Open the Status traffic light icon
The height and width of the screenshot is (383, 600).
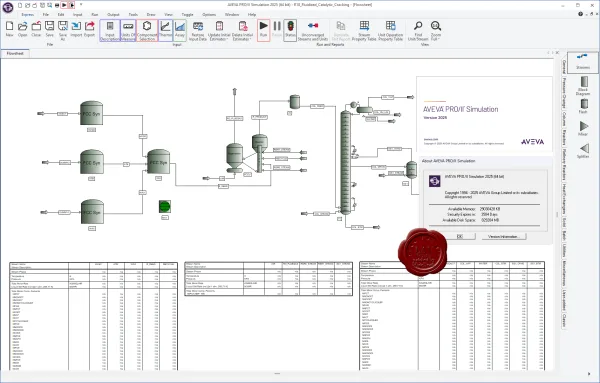pos(290,30)
